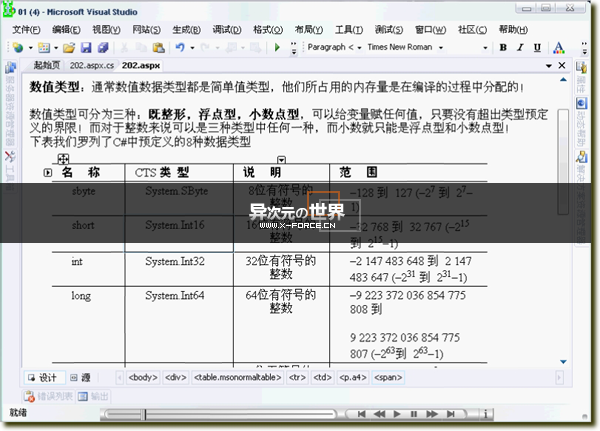This screenshot has width=600, height=431.
Task: Fast forward the video playback
Action: [432, 414]
